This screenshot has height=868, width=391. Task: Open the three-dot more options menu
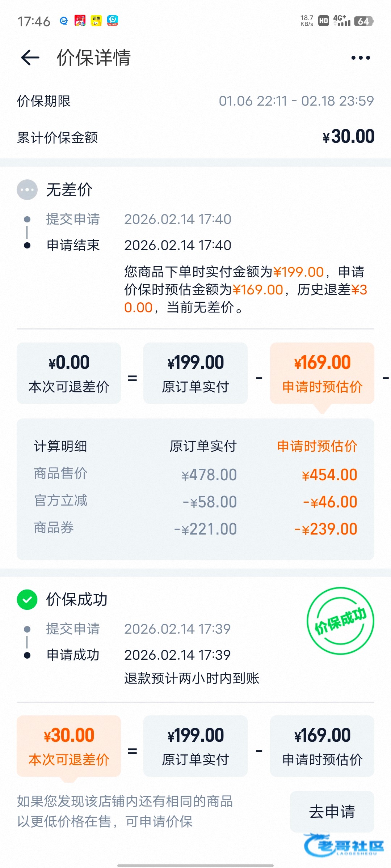[361, 58]
